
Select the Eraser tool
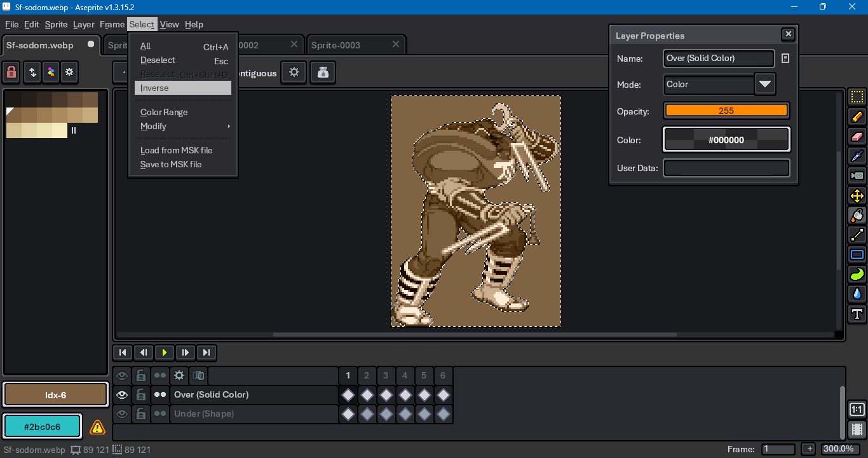(x=857, y=136)
